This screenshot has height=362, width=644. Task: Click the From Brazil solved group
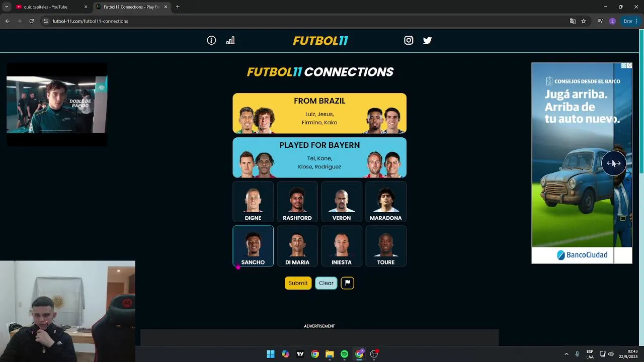(x=319, y=114)
